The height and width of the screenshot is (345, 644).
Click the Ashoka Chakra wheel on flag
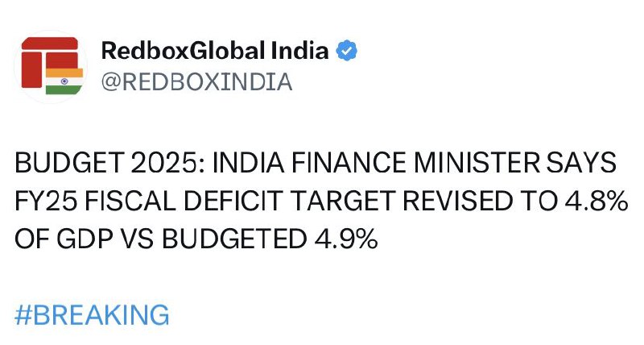[x=64, y=81]
